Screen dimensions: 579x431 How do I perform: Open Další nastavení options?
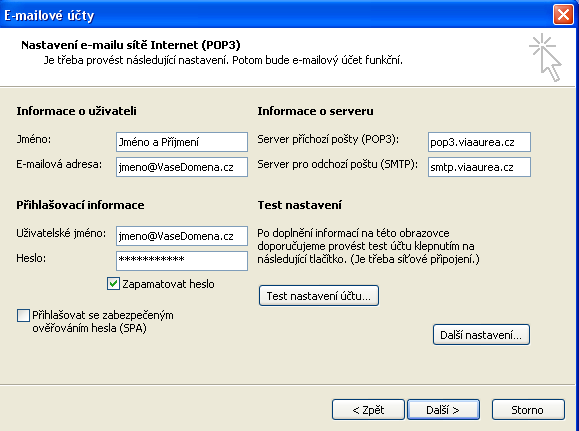click(x=481, y=335)
